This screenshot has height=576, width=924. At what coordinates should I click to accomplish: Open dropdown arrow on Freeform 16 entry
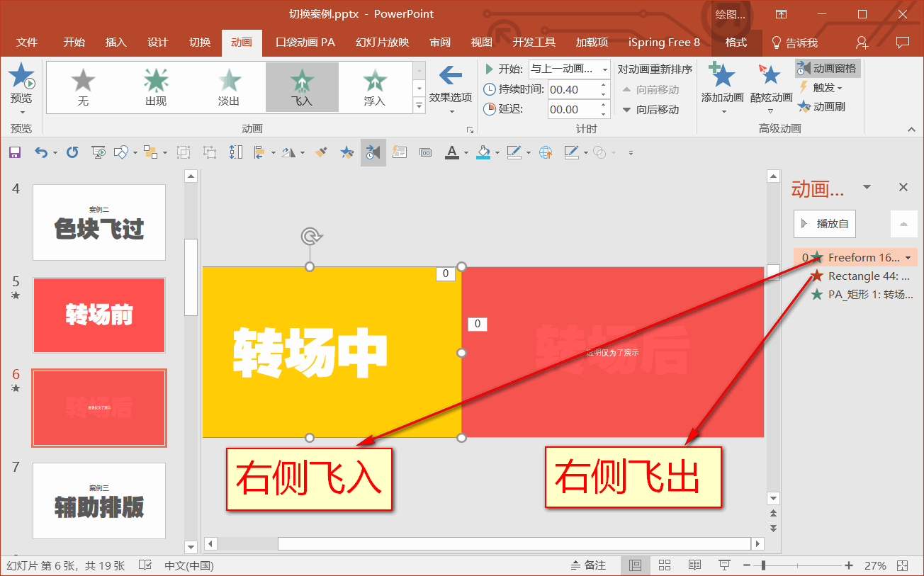908,258
